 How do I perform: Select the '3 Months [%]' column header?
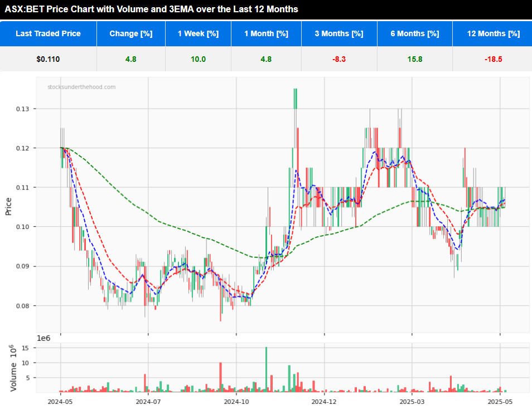(339, 33)
